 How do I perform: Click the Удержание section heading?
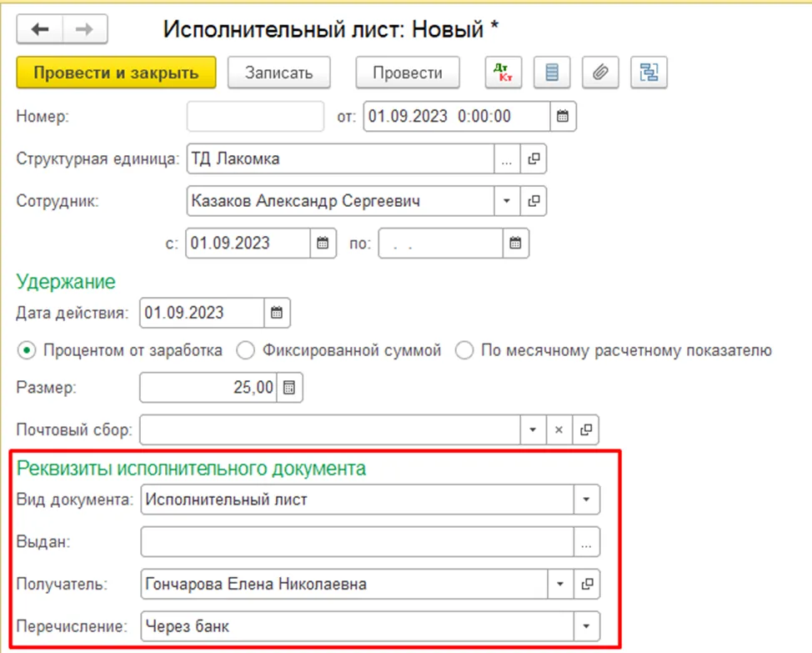click(x=66, y=282)
